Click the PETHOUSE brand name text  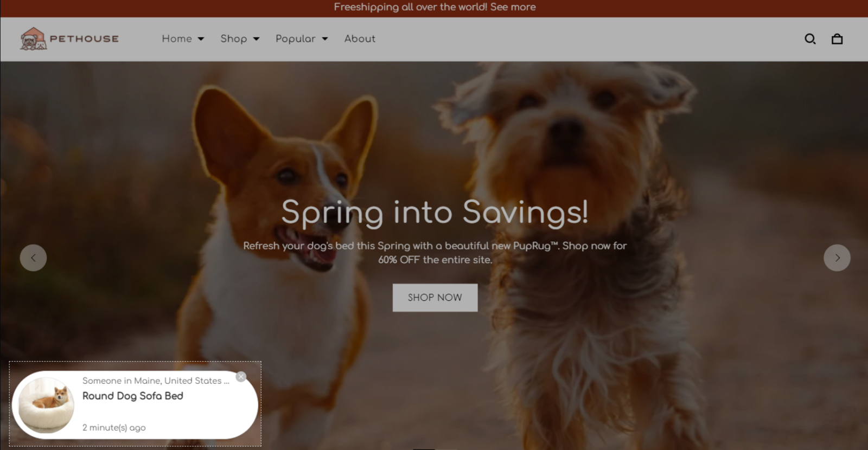point(84,39)
